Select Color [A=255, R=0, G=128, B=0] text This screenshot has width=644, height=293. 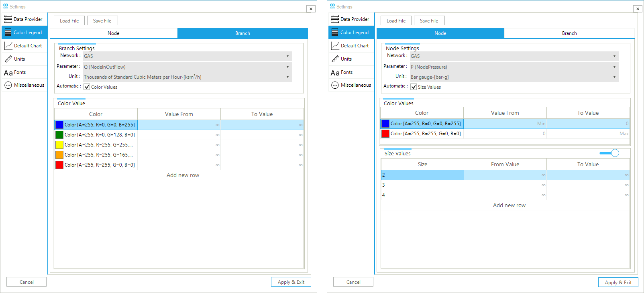pyautogui.click(x=100, y=135)
